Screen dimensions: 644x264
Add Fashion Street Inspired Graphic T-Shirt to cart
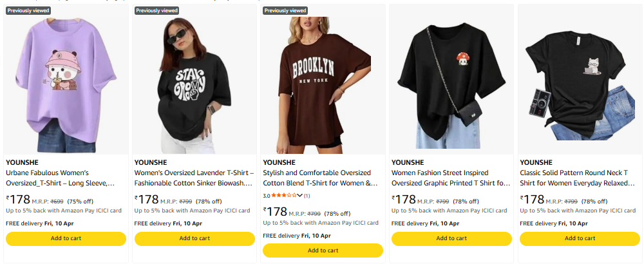(451, 238)
